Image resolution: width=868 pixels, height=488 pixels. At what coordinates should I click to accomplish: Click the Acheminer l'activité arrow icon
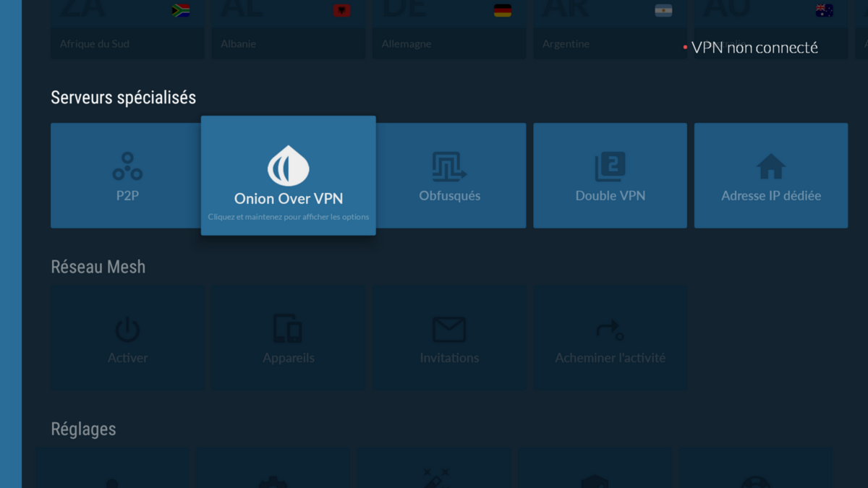click(610, 330)
